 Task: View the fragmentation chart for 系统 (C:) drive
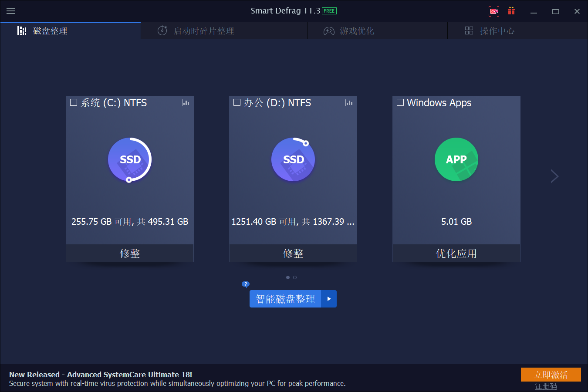[186, 103]
